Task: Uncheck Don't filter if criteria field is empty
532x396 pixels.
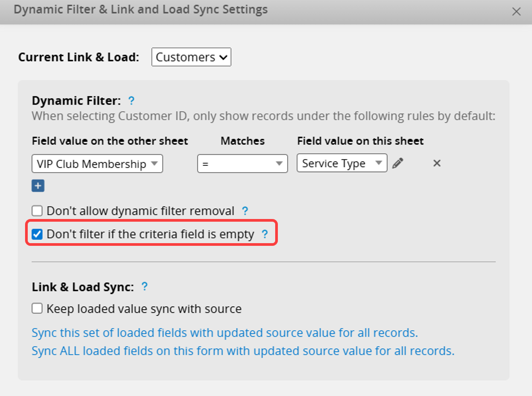Action: click(37, 234)
